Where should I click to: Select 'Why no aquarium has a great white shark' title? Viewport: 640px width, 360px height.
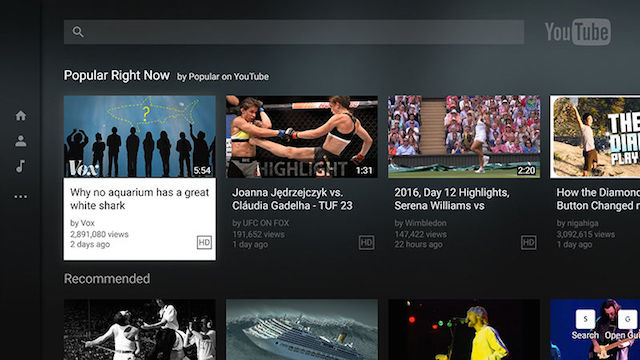pos(139,199)
